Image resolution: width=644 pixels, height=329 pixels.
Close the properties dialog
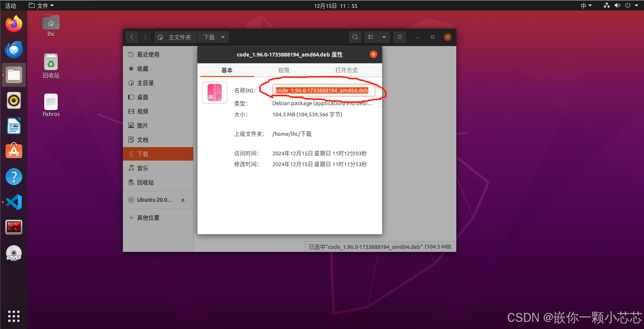click(374, 54)
